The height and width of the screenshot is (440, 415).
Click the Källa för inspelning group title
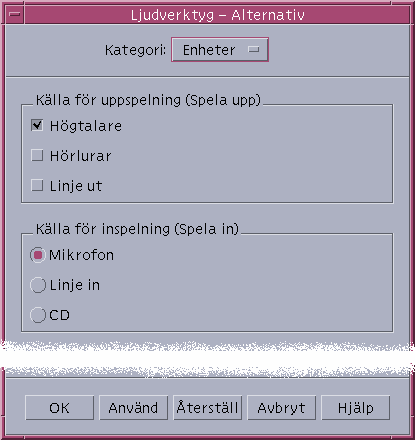(137, 229)
